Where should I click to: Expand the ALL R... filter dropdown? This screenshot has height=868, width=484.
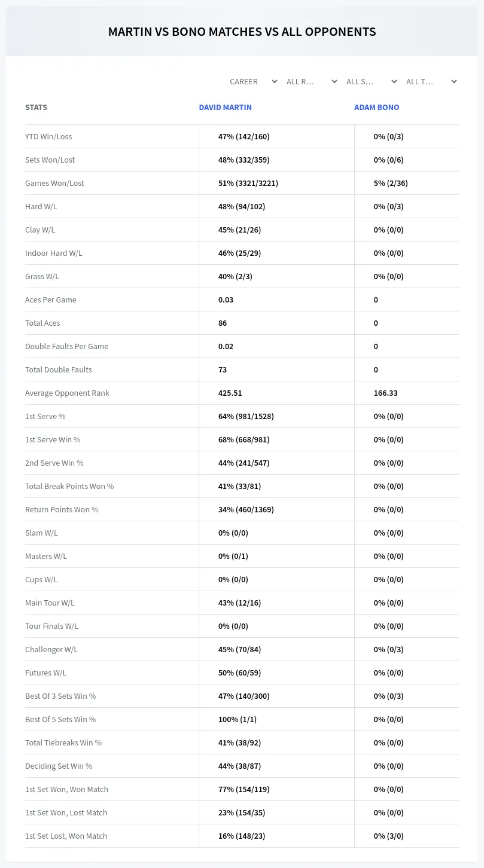pyautogui.click(x=311, y=81)
